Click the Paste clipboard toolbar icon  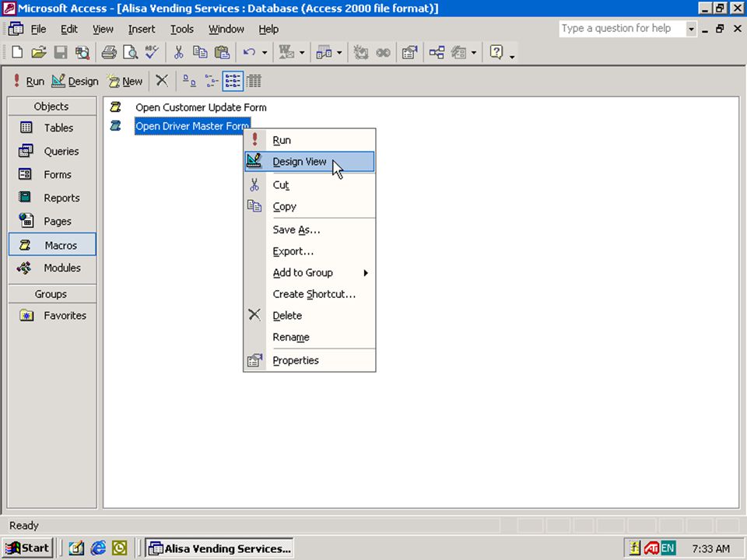point(222,52)
